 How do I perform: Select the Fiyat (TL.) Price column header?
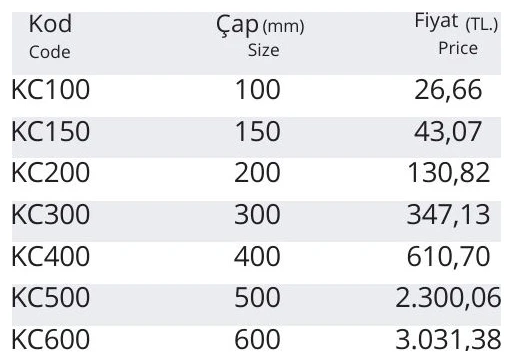point(456,34)
